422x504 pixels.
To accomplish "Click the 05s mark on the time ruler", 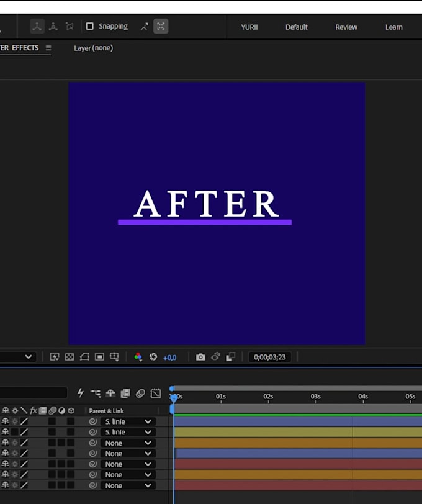I will click(x=410, y=397).
